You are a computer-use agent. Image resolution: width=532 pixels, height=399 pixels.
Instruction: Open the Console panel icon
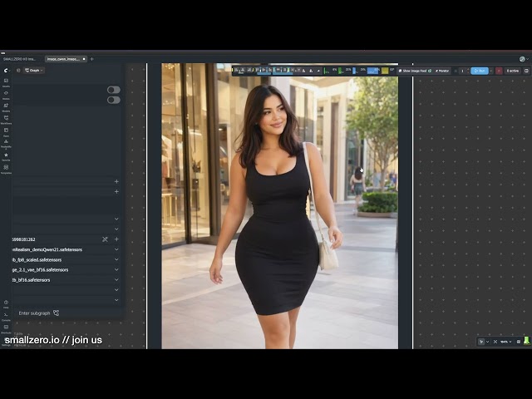click(x=6, y=316)
